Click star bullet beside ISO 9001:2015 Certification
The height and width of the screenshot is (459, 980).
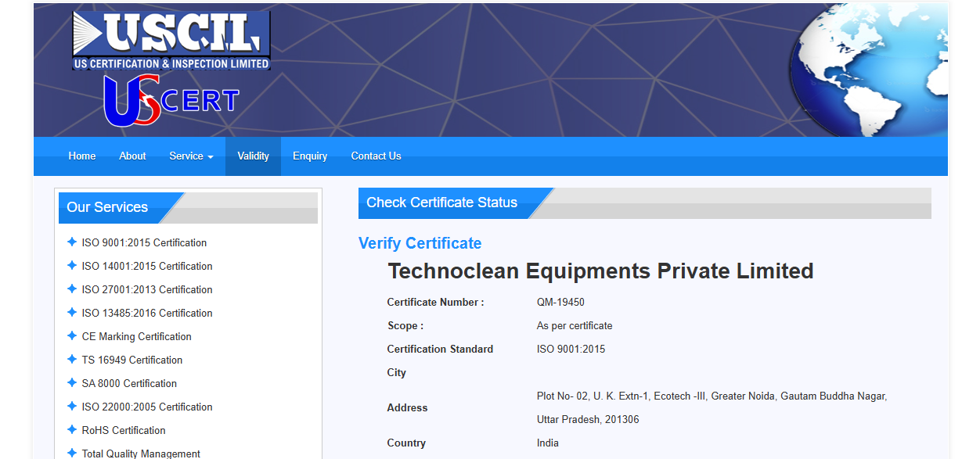72,242
